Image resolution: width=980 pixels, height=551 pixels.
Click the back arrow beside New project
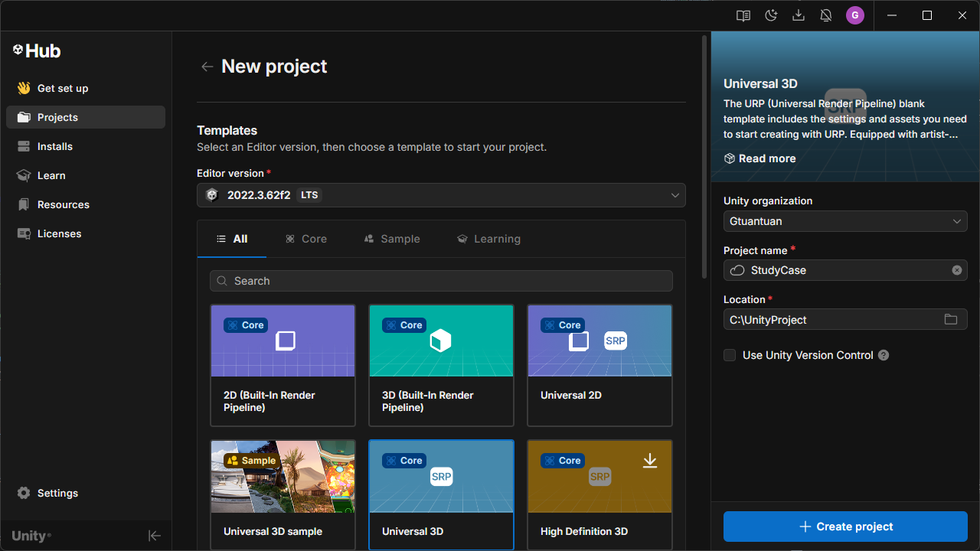[207, 67]
